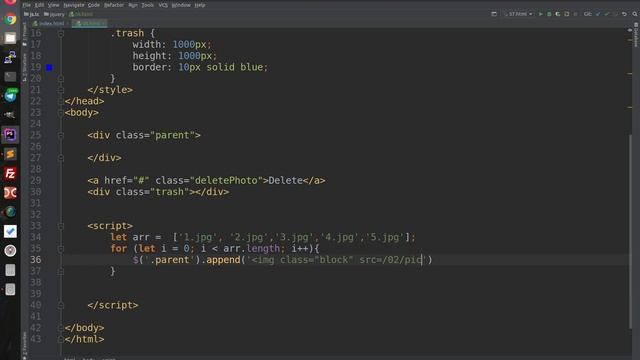Click the text 'deletePhoto' on line 29
The width and height of the screenshot is (640, 360).
226,180
